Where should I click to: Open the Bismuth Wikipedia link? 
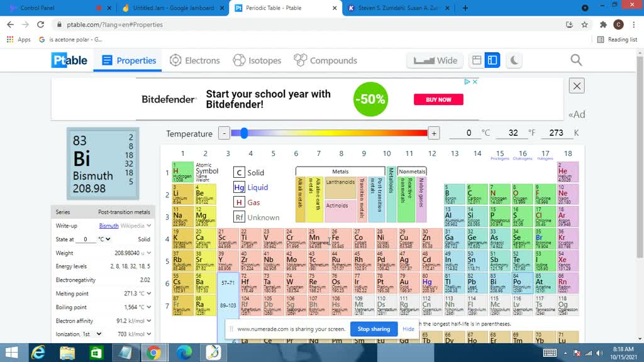pyautogui.click(x=109, y=226)
